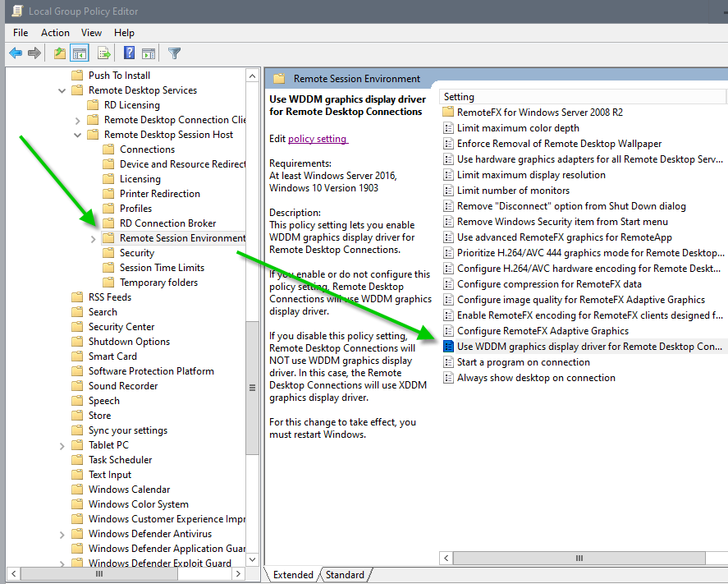Select the Push To Install tree folder
728x584 pixels.
pos(119,76)
